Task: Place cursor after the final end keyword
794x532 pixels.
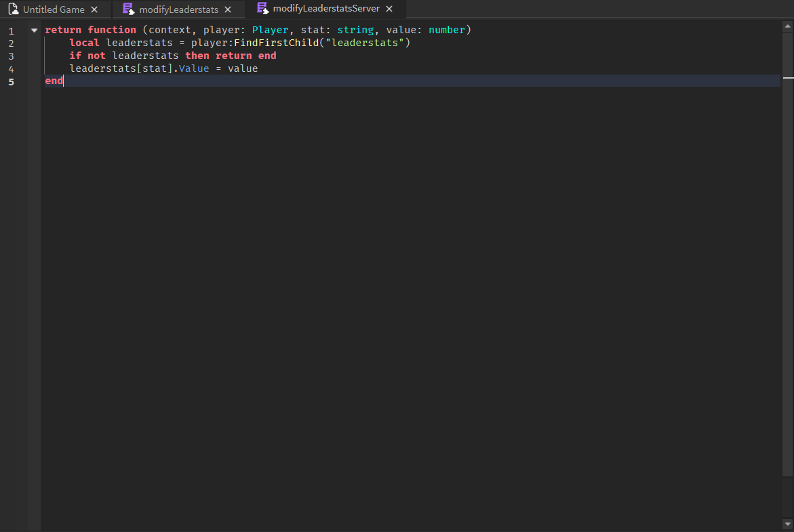Action: 63,81
